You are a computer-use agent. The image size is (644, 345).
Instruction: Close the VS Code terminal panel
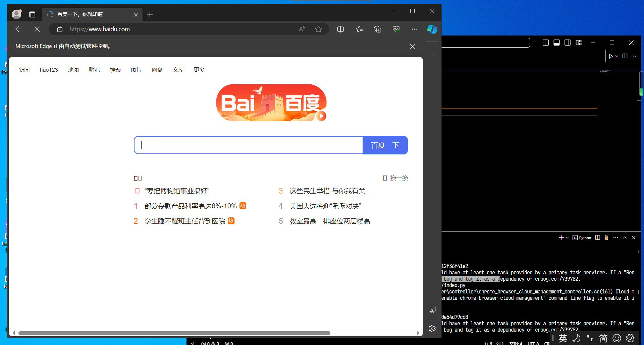tap(634, 237)
